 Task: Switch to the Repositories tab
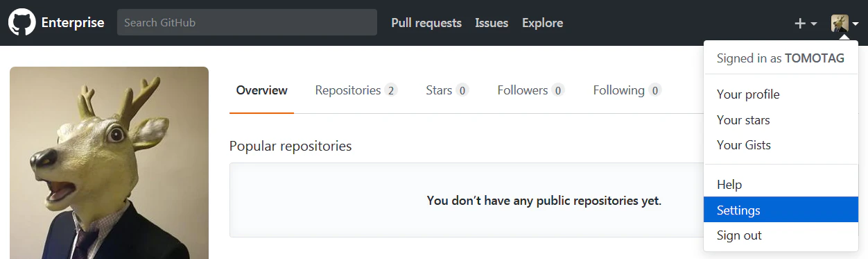click(356, 90)
